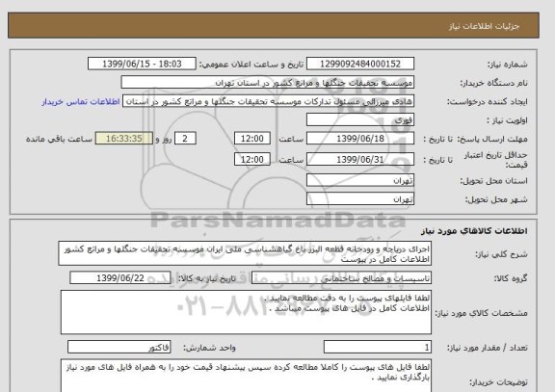555x392 pixels.
Task: Select the شرح کلی نیاز label
Action: click(x=501, y=254)
